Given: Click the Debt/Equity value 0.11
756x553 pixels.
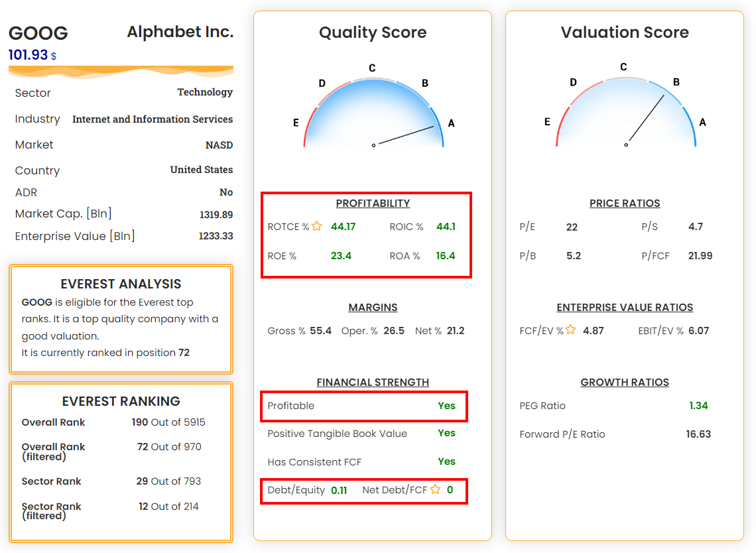Looking at the screenshot, I should point(339,490).
